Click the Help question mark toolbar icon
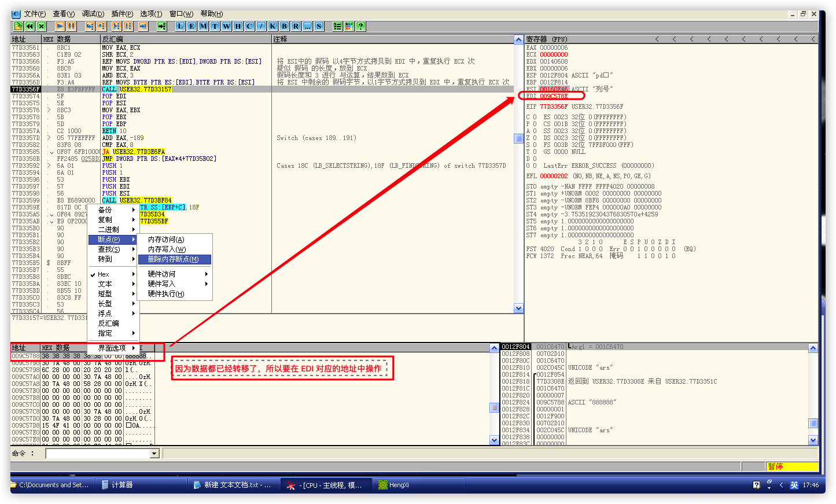The height and width of the screenshot is (504, 836). point(360,26)
